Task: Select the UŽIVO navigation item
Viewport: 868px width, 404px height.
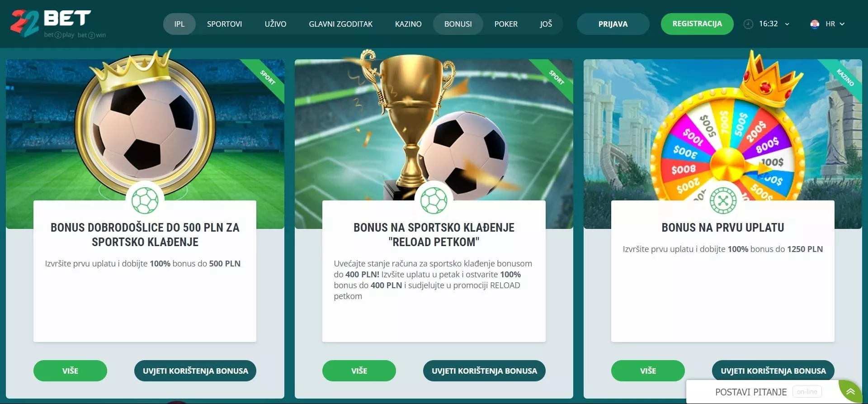Action: tap(275, 24)
